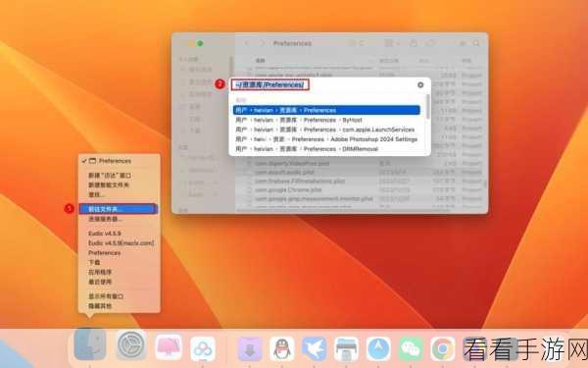Open the Baidu Netdisk cloud icon in Dock

click(x=203, y=348)
